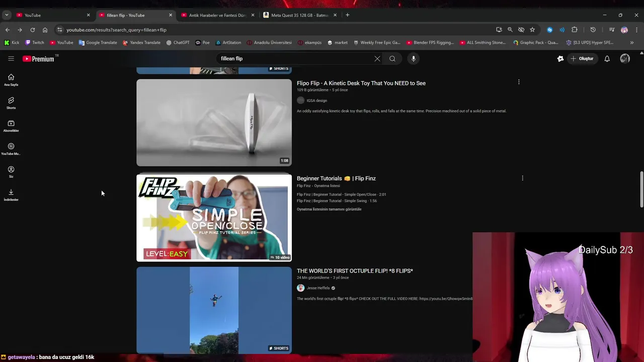Open Kick bookmark
Viewport: 644px width, 362px height.
point(12,43)
